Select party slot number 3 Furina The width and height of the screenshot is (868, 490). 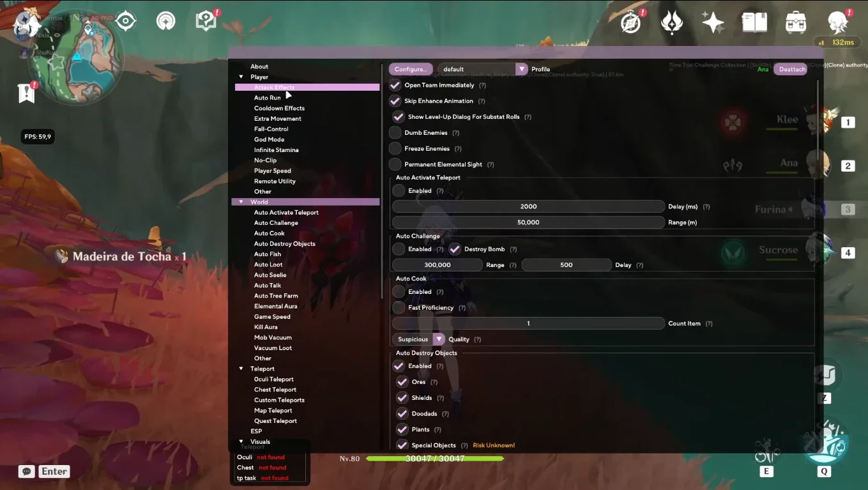point(848,210)
